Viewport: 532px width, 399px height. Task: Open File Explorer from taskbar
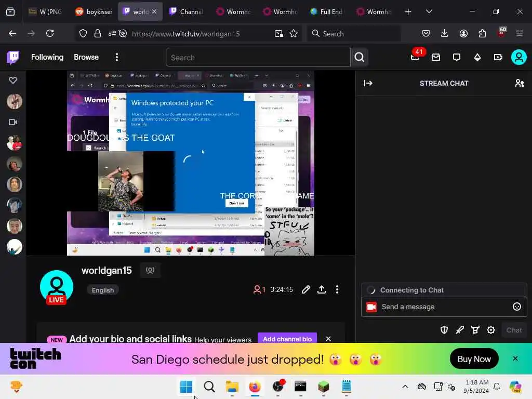click(232, 387)
